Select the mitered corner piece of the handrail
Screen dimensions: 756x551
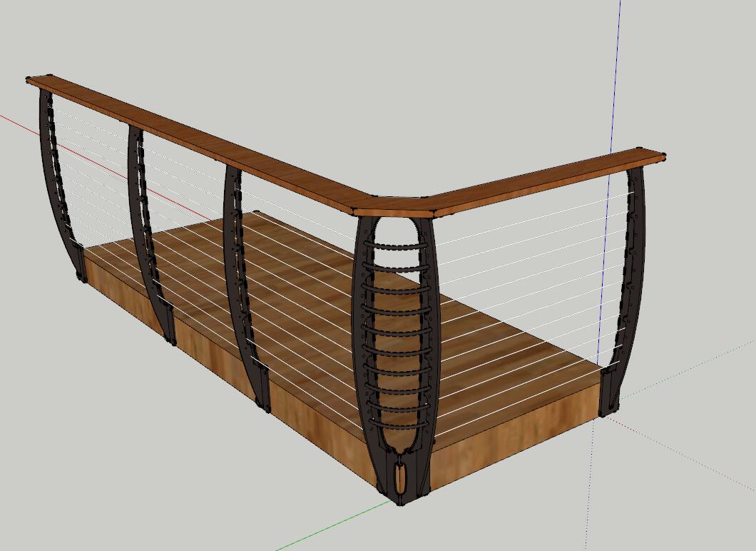pyautogui.click(x=397, y=206)
